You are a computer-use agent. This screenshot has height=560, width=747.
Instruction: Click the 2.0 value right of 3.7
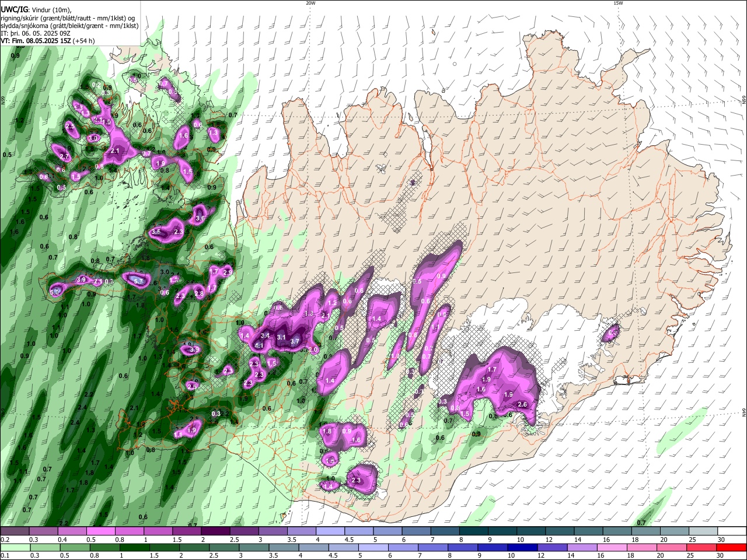click(313, 350)
